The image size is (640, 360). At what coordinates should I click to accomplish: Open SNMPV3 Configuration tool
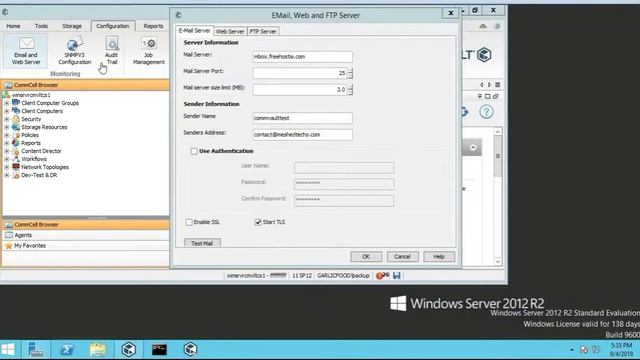(74, 51)
